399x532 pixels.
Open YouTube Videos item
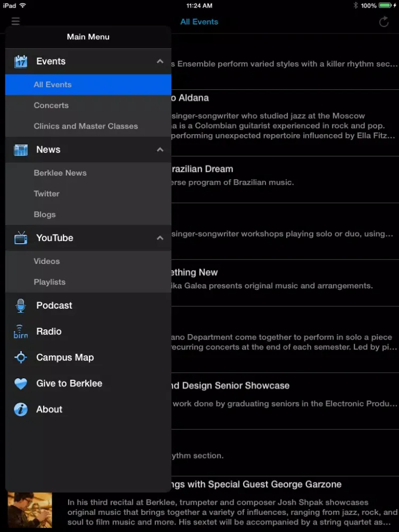(x=88, y=261)
